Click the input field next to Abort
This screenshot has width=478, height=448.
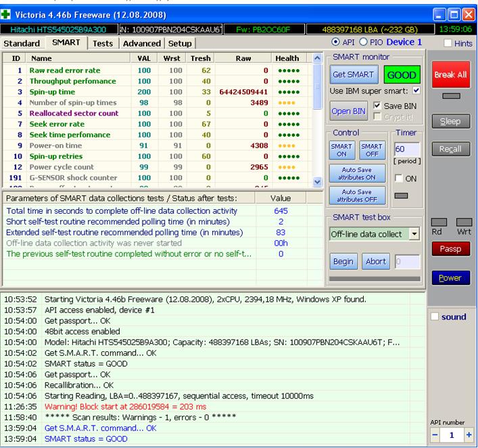click(x=407, y=261)
